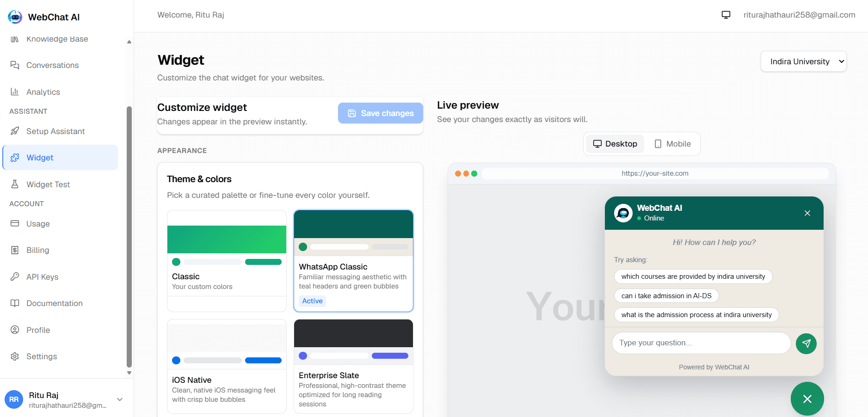The height and width of the screenshot is (417, 868).
Task: Click the WebChat AI logo icon
Action: 15,17
